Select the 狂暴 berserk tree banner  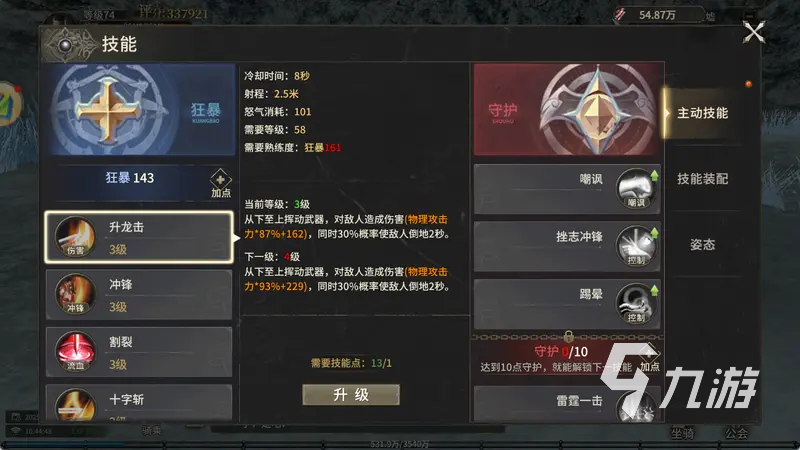tap(140, 109)
